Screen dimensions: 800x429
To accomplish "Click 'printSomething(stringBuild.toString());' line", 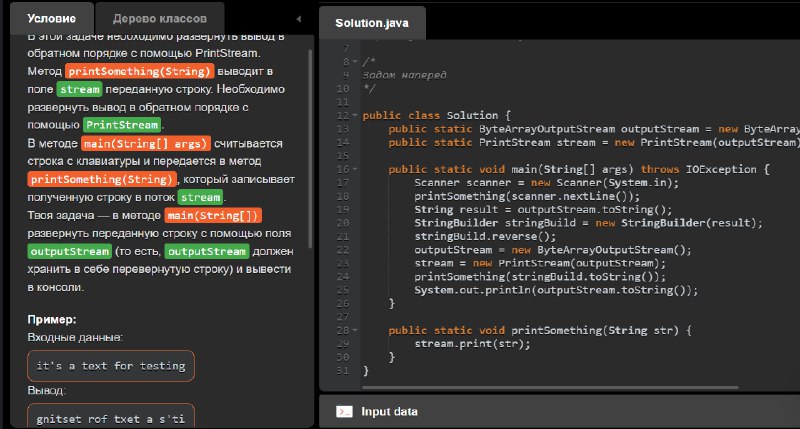I will tap(540, 276).
